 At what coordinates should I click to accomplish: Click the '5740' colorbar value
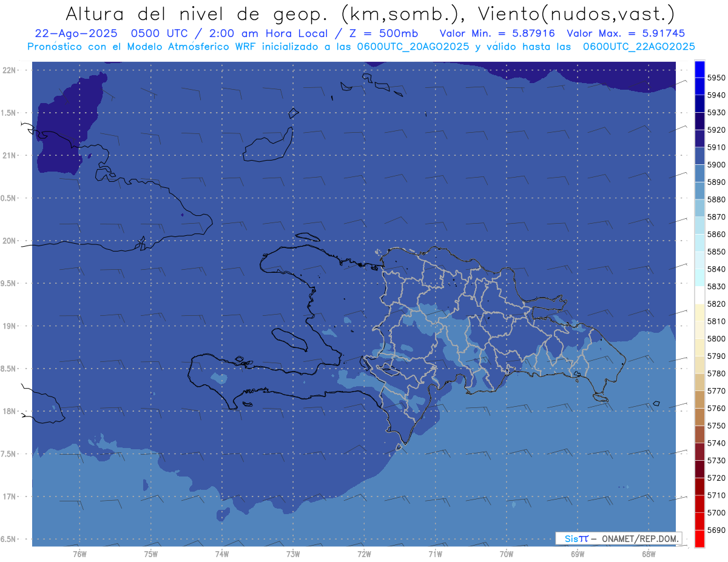[x=716, y=443]
